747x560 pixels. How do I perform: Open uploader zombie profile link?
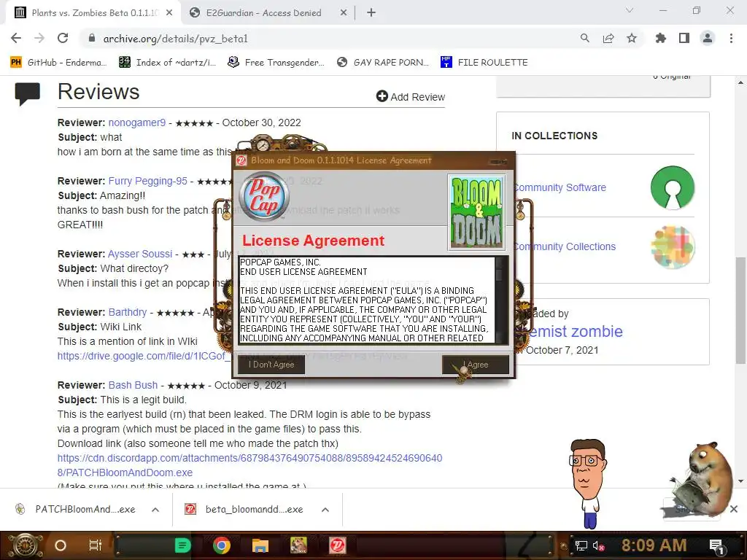click(575, 332)
